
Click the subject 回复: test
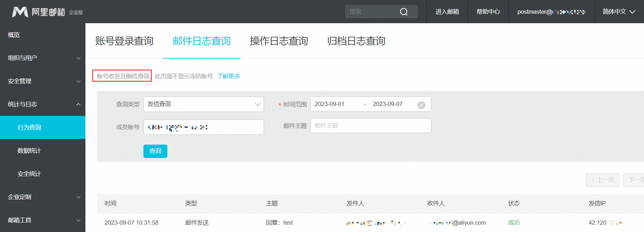pyautogui.click(x=279, y=223)
